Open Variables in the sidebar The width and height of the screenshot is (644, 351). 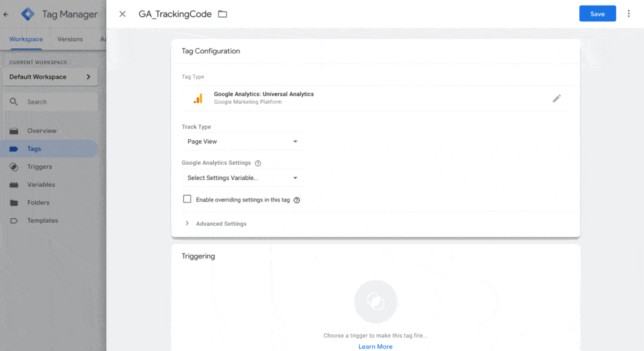(x=41, y=184)
